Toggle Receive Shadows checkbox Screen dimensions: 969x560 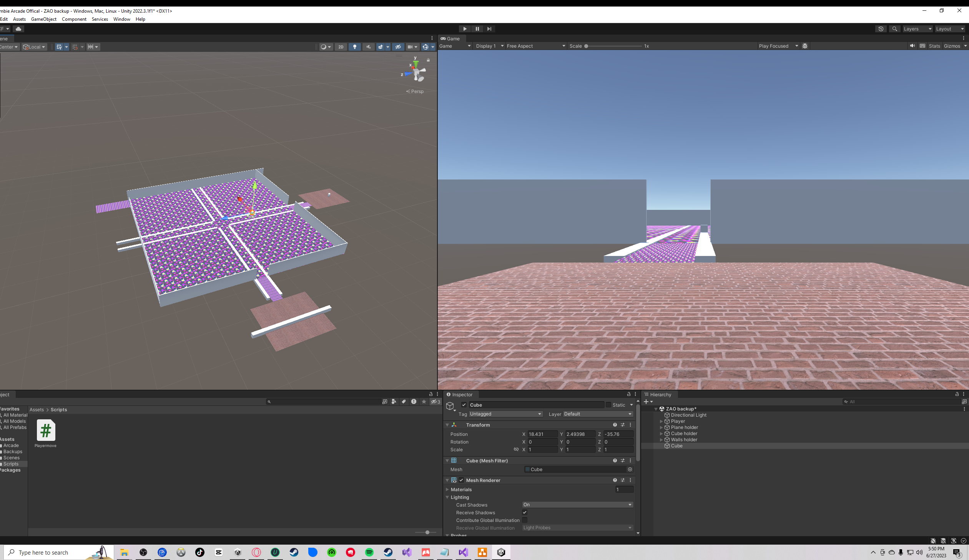(x=525, y=512)
